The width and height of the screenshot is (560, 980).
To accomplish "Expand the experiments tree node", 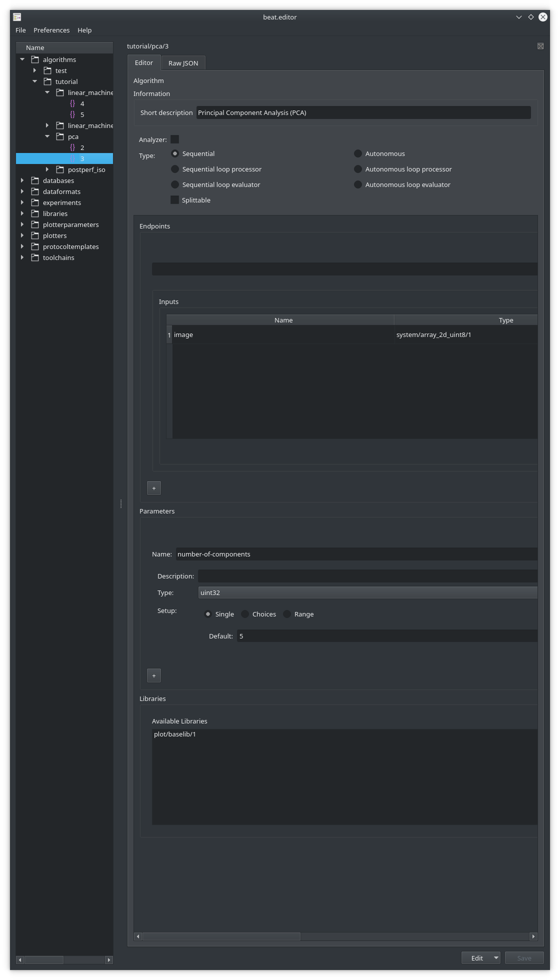I will tap(22, 202).
